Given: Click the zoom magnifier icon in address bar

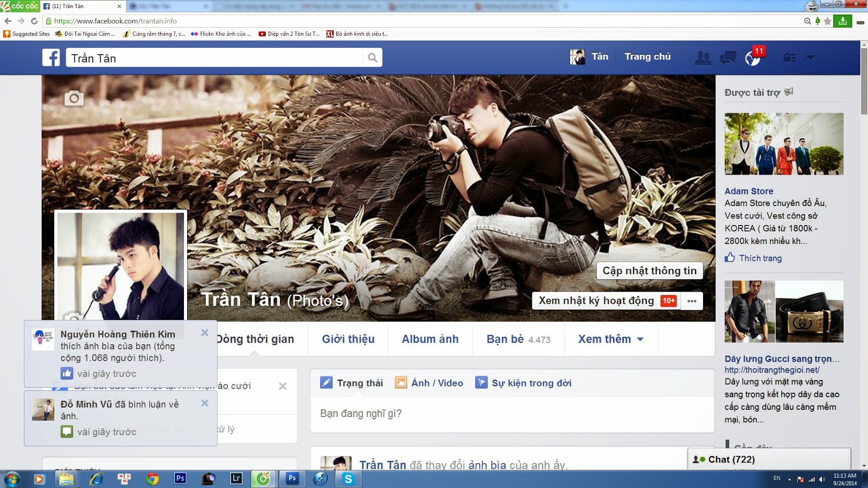Looking at the screenshot, I should coord(807,21).
